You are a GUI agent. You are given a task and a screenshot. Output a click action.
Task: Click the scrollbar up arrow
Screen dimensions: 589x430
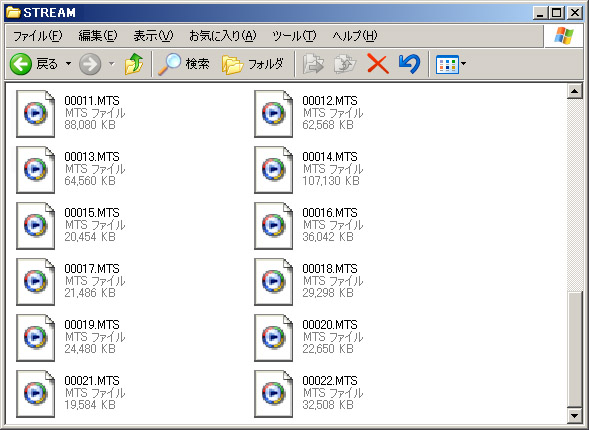(574, 91)
